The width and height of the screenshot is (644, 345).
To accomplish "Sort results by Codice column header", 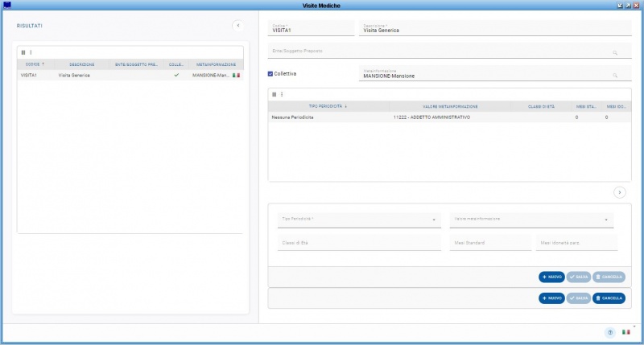I will pyautogui.click(x=34, y=64).
